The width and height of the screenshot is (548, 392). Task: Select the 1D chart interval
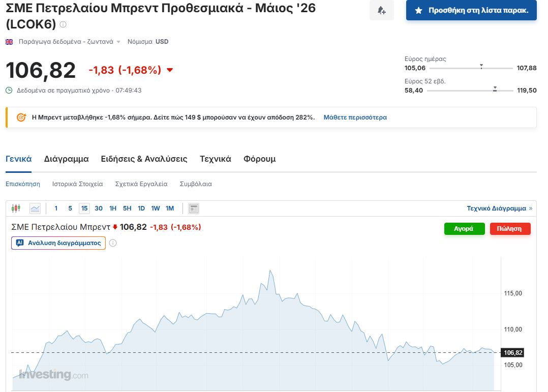point(141,208)
